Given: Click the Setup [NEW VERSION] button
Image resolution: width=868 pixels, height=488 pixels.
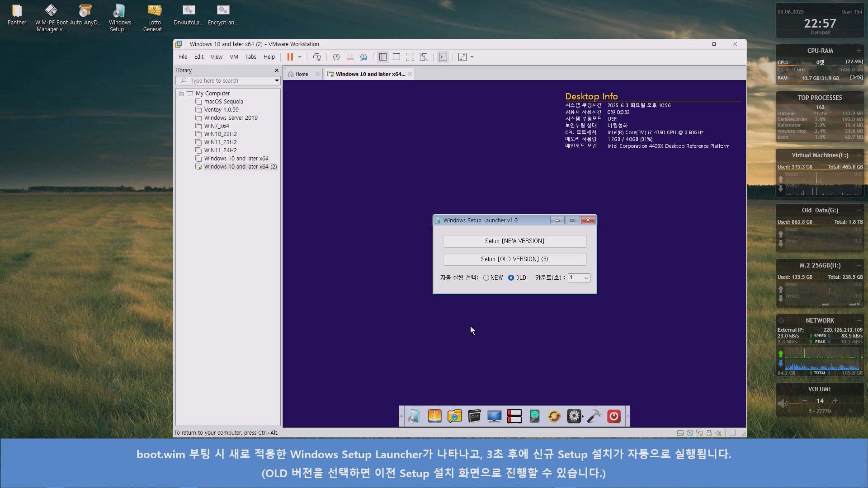Looking at the screenshot, I should coord(514,241).
